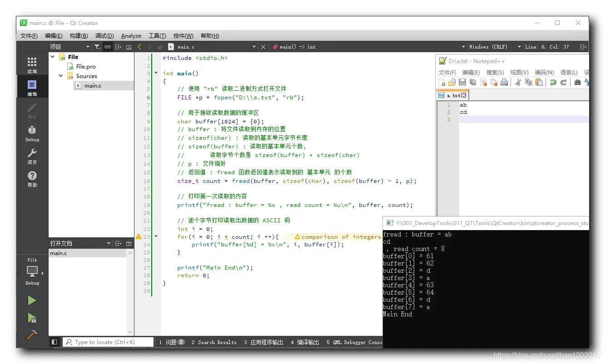Screen dimensions: 605x364
Task: Click the Notepad++ Save icon
Action: [x=462, y=82]
